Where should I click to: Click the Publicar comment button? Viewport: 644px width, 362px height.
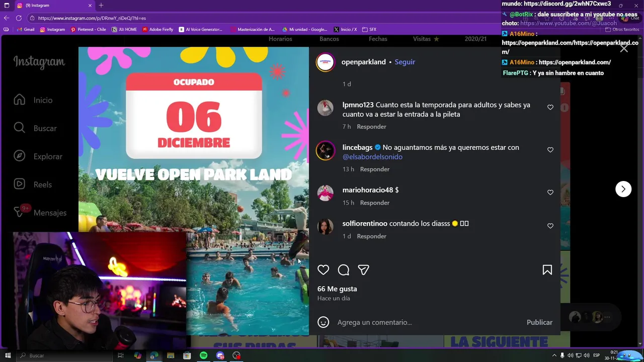tap(539, 322)
